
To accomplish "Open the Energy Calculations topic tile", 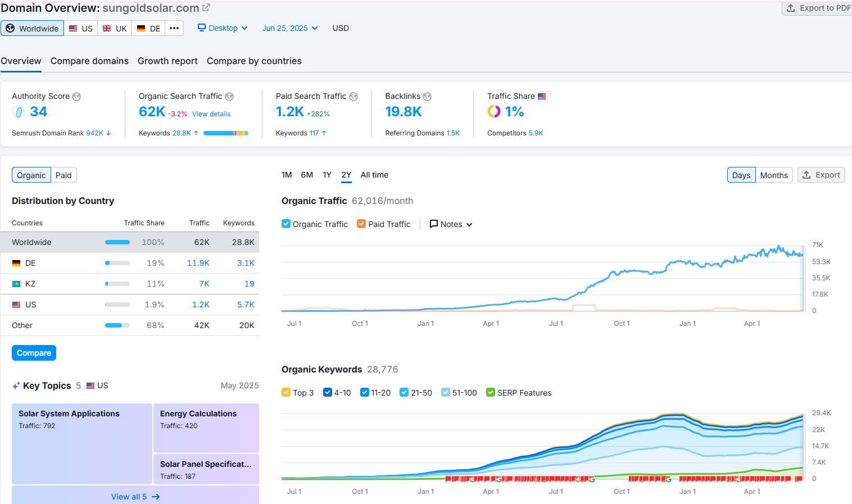I will pyautogui.click(x=206, y=428).
